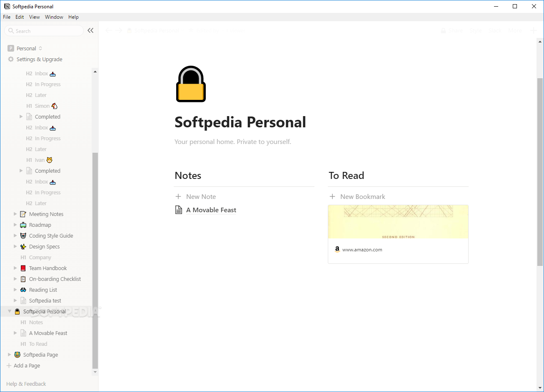Click the Meeting Notes notepad icon
This screenshot has height=392, width=544.
23,214
